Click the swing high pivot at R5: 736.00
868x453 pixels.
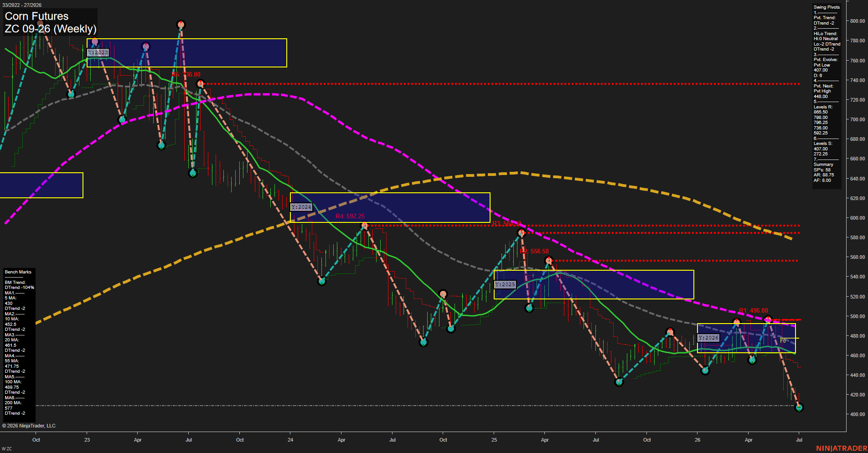pos(201,84)
